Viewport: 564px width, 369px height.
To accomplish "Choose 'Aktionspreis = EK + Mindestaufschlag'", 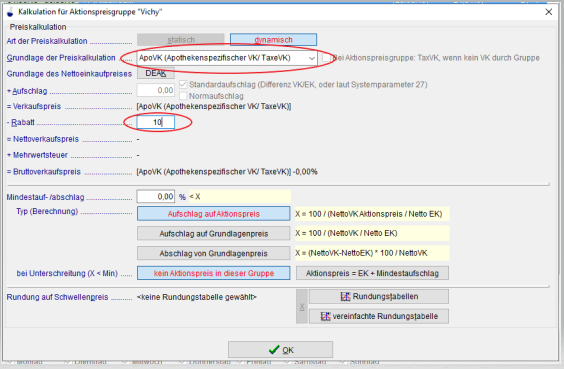I will [372, 273].
